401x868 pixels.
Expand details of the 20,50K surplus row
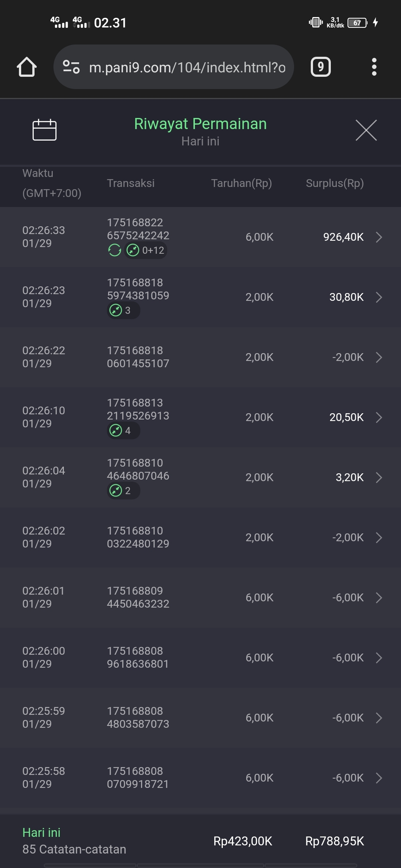click(379, 417)
